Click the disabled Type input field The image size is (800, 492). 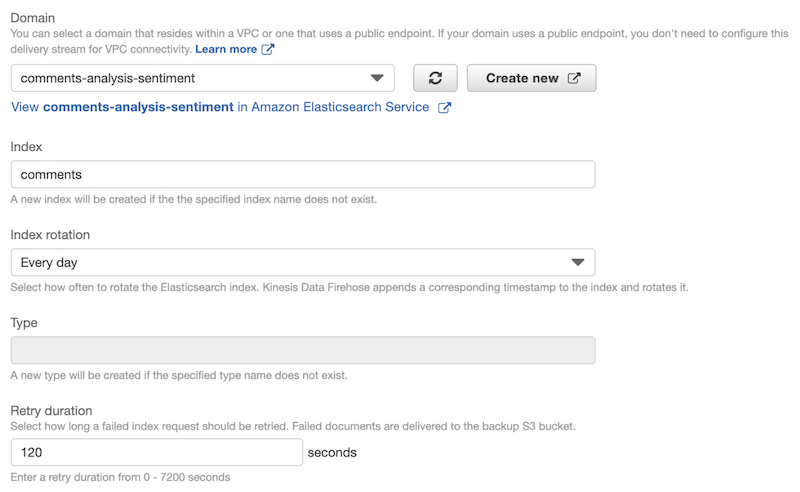coord(302,350)
